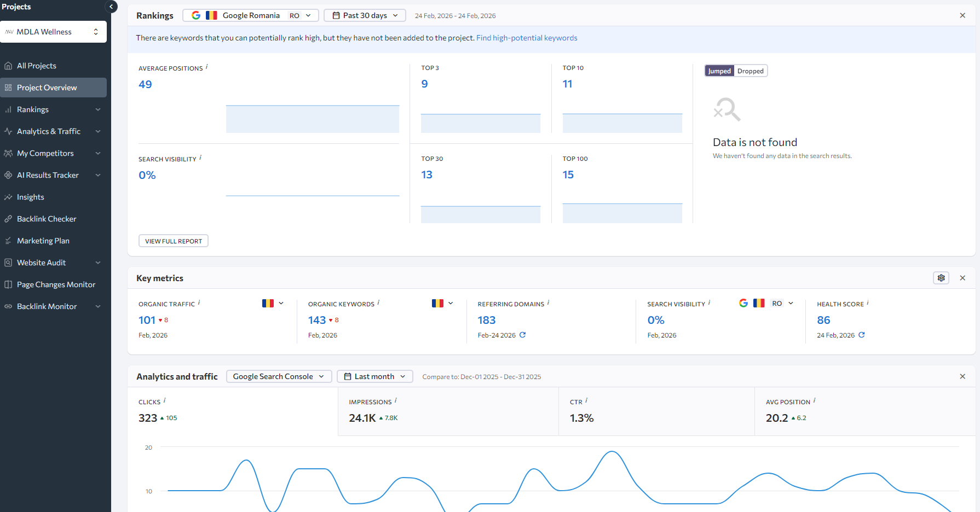Close the Analytics and traffic panel
The image size is (980, 512).
962,376
